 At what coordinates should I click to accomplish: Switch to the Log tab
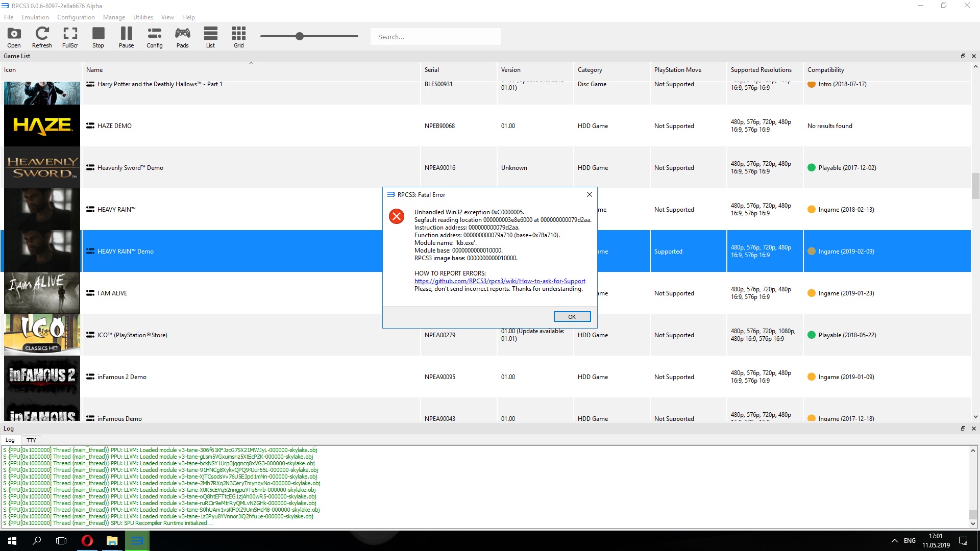coord(10,440)
